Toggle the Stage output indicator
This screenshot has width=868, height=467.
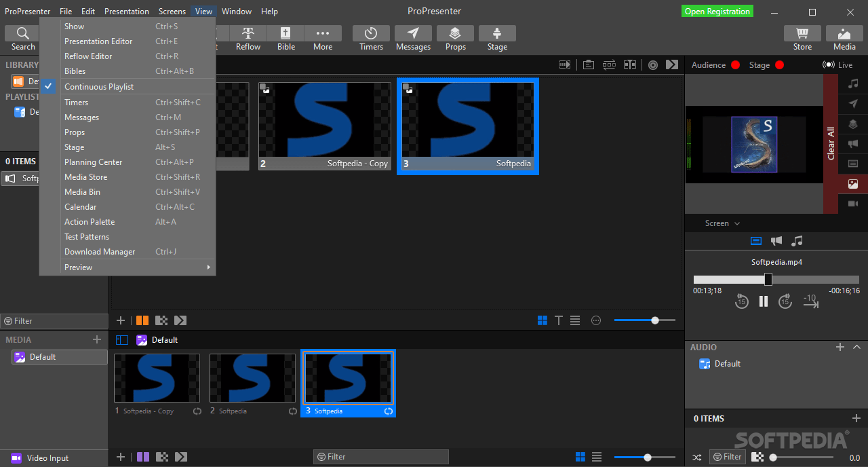click(778, 64)
